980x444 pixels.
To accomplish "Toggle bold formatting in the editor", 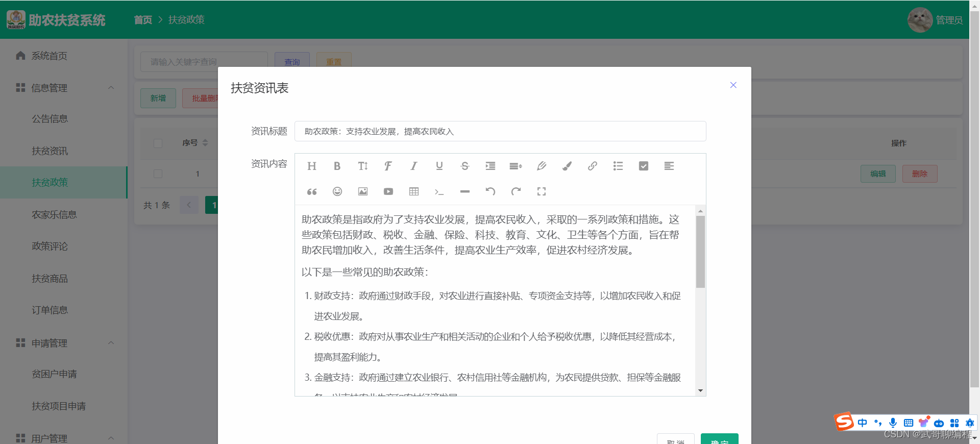I will [x=337, y=166].
